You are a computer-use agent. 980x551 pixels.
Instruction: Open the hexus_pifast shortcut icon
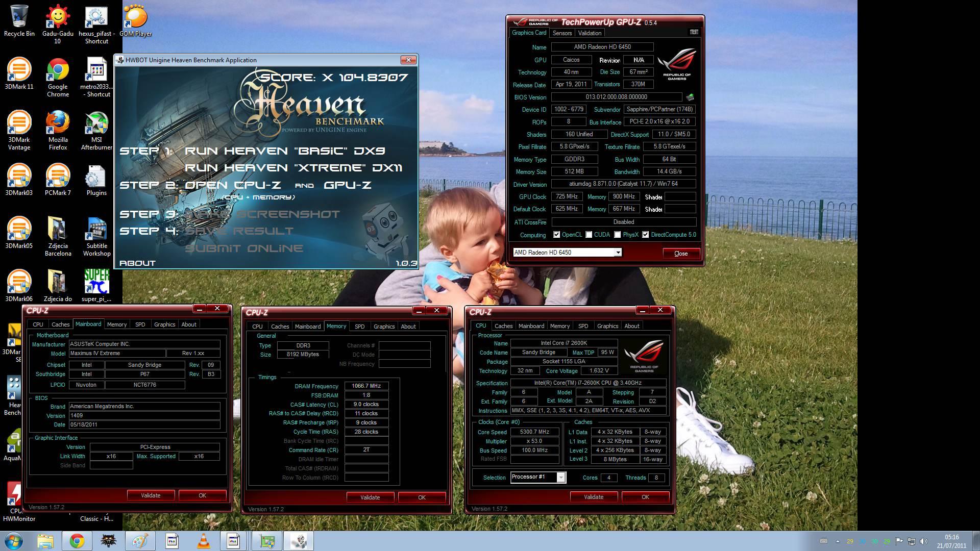pyautogui.click(x=96, y=24)
